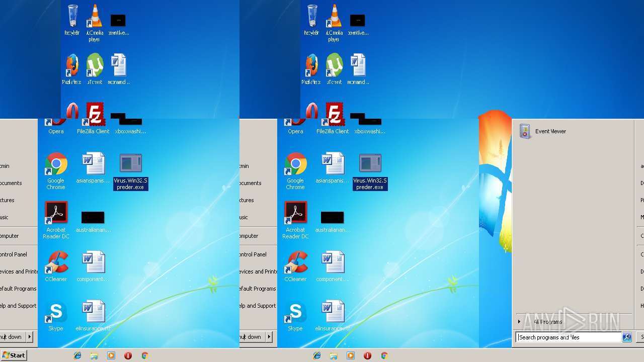The image size is (644, 362).
Task: Select the xboxwashi file in the left desktop copy
Action: [130, 126]
